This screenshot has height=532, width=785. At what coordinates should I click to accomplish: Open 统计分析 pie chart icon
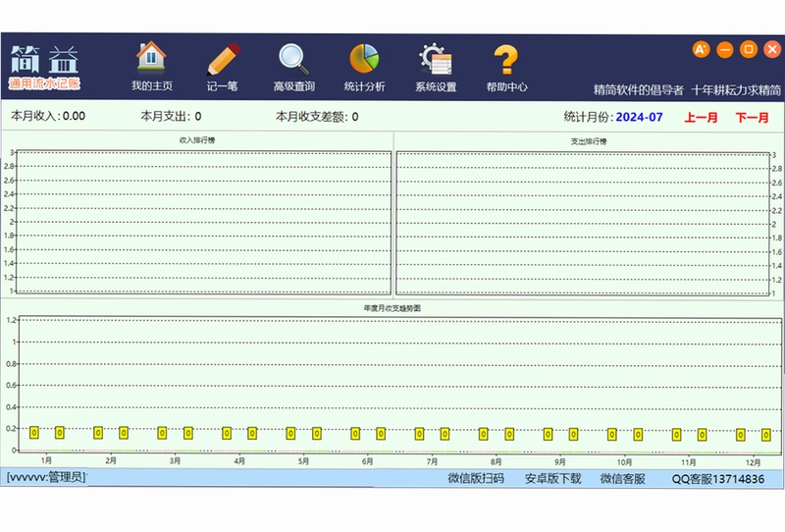[364, 58]
